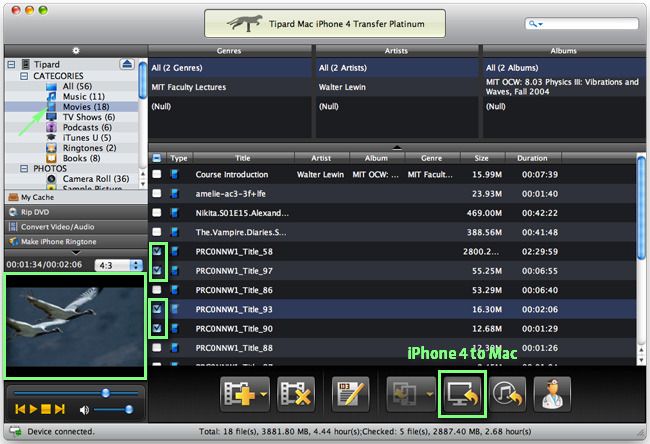This screenshot has height=444, width=650.
Task: Toggle the select-all header checkbox
Action: tap(157, 158)
